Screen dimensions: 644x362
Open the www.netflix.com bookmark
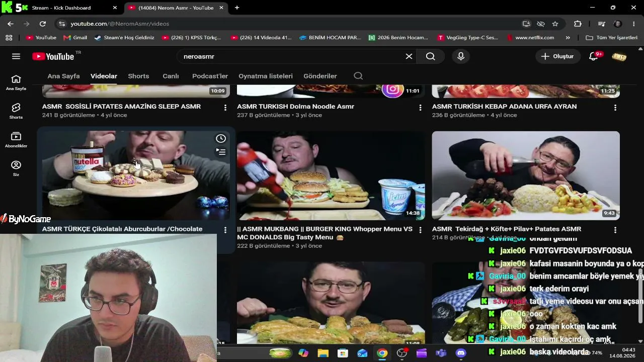pos(531,38)
